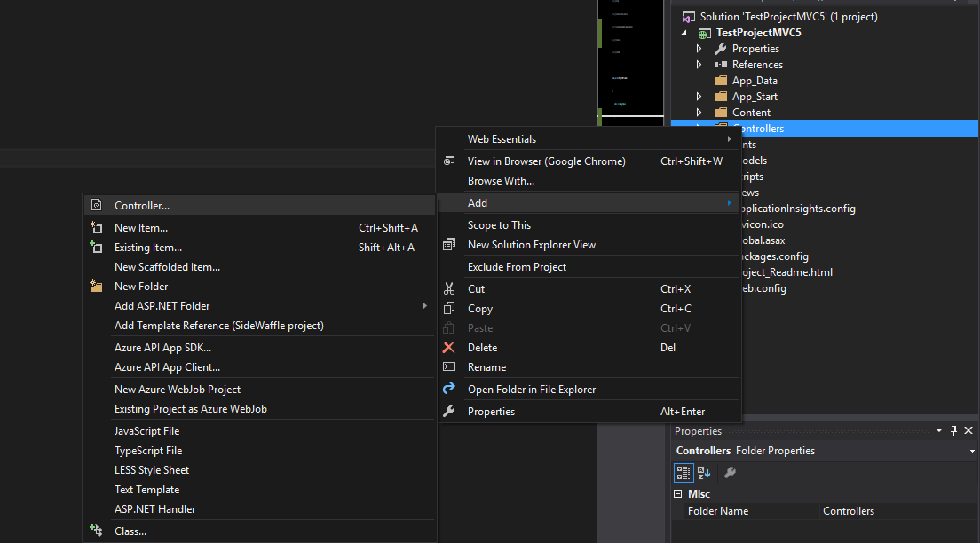Click the New Item icon
980x543 pixels.
click(96, 227)
